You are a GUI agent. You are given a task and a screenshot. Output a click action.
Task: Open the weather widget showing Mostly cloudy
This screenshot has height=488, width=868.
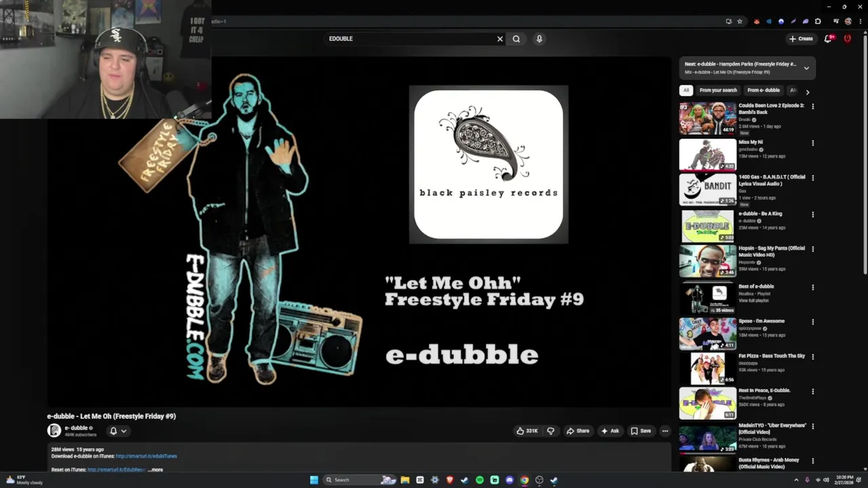click(24, 480)
